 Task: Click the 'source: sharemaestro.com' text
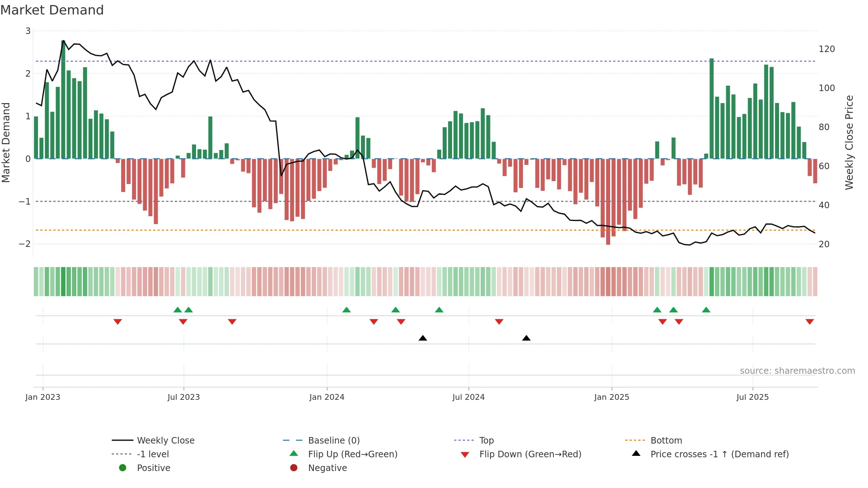click(797, 371)
